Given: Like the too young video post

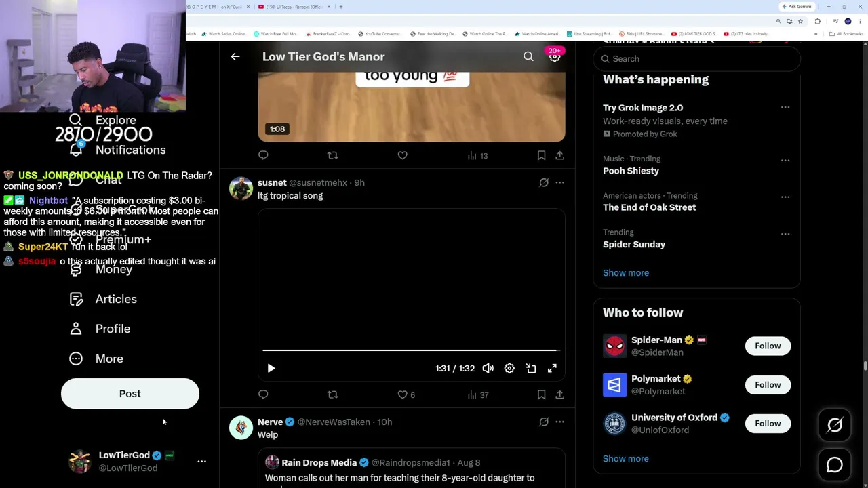Looking at the screenshot, I should (402, 155).
